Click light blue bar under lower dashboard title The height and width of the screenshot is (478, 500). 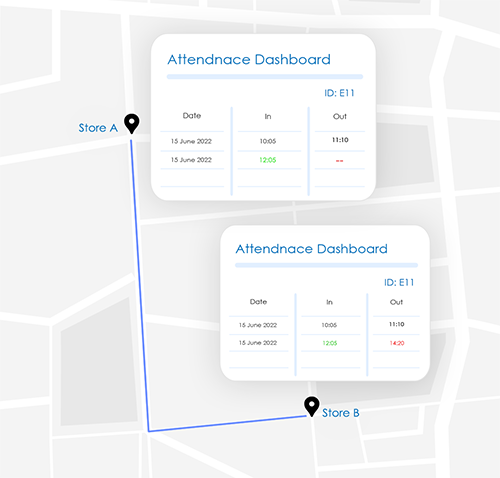[326, 265]
